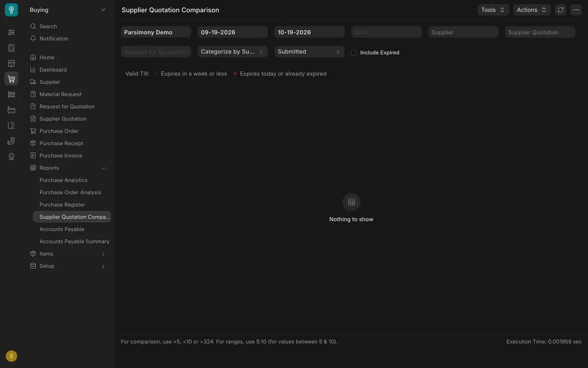Enable the Include Expired checkbox

[x=354, y=52]
